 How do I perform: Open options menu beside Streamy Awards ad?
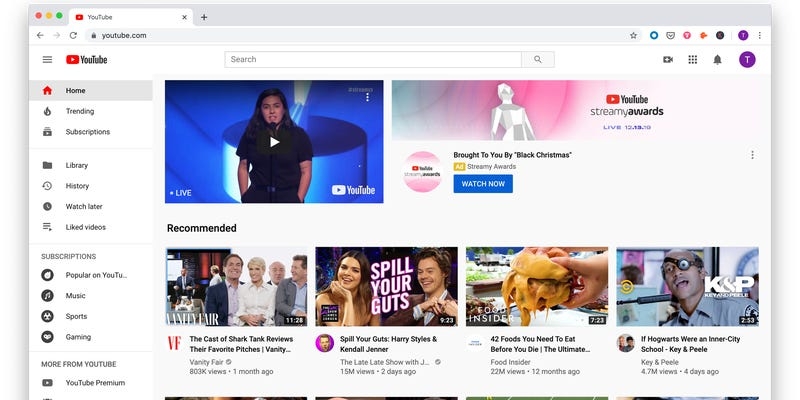click(x=752, y=155)
